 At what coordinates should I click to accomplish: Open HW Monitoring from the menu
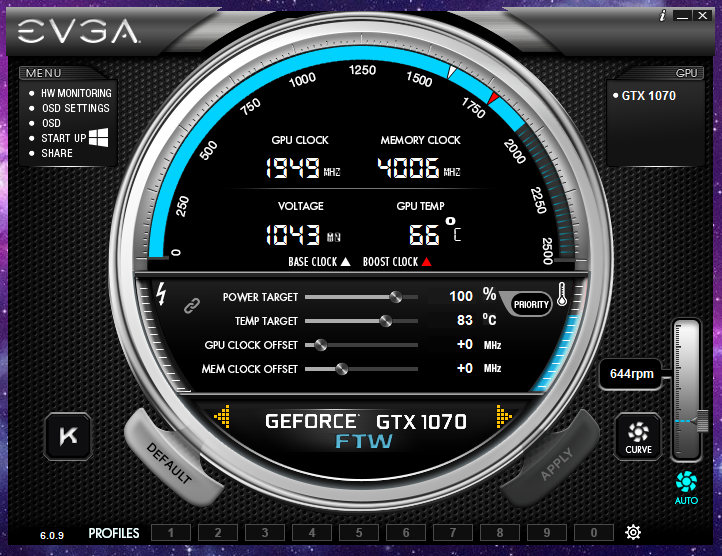pyautogui.click(x=76, y=93)
